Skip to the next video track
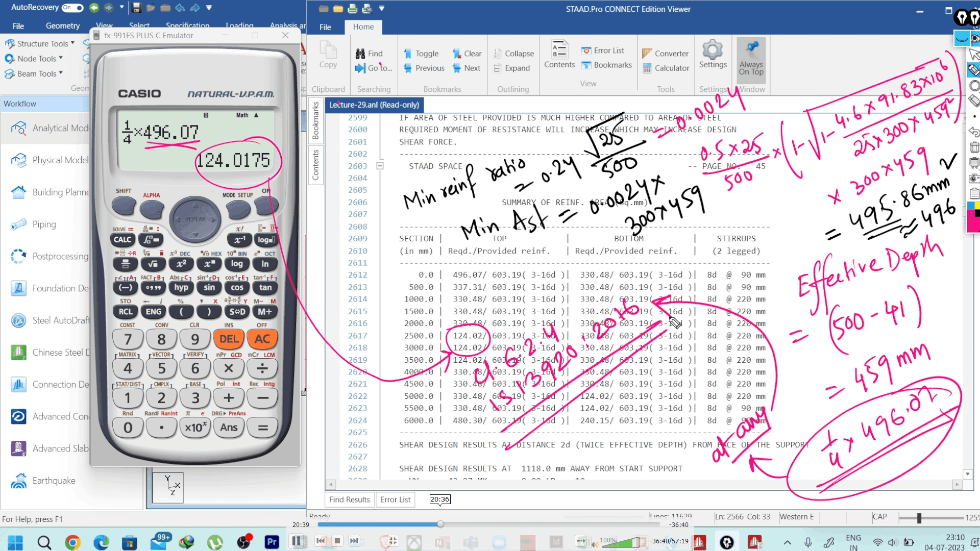 pos(354,541)
